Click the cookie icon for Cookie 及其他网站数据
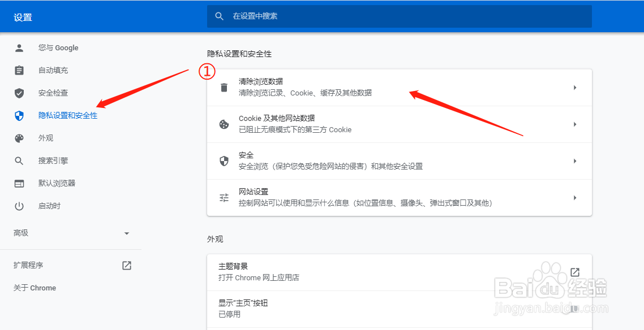Image resolution: width=644 pixels, height=330 pixels. click(x=224, y=124)
